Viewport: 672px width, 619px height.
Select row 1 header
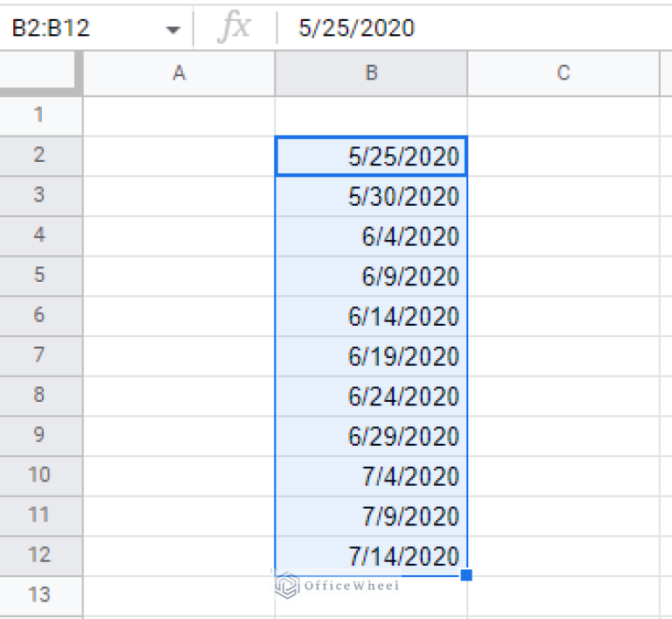coord(40,116)
